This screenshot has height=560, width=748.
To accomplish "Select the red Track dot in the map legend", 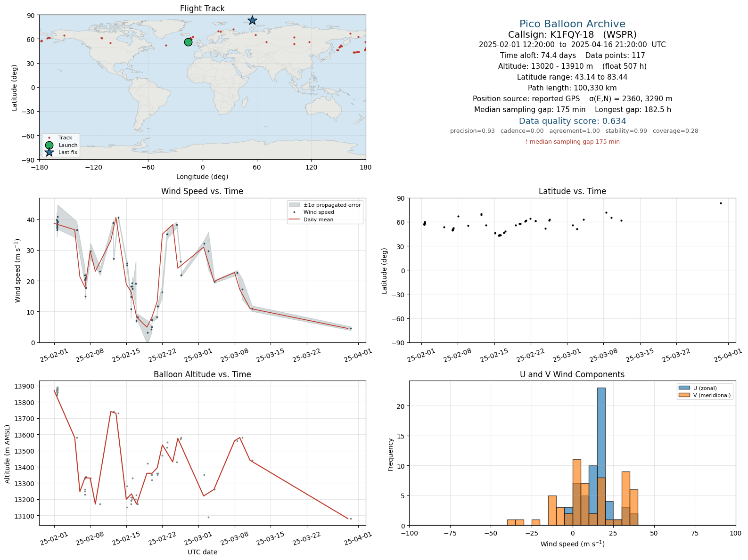I will point(49,138).
